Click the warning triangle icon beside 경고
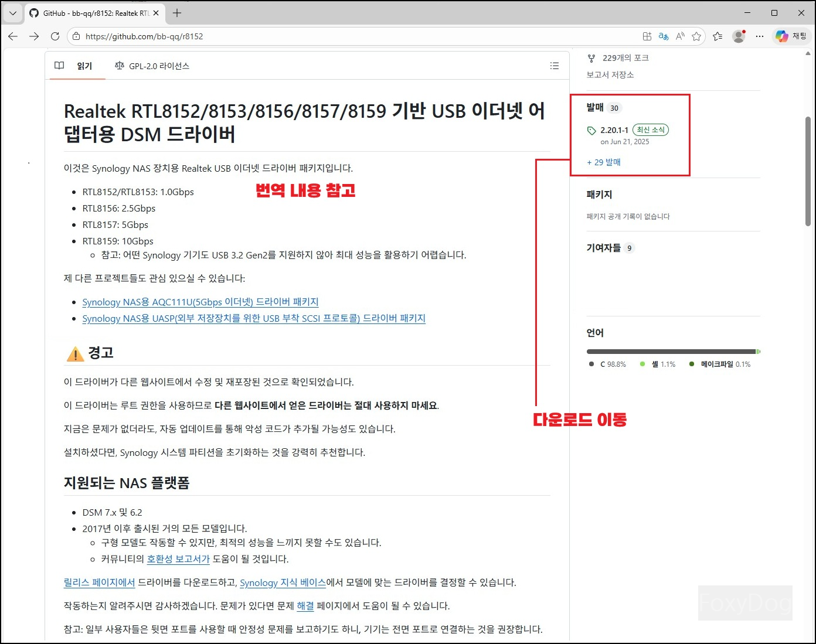This screenshot has width=816, height=644. coord(76,354)
